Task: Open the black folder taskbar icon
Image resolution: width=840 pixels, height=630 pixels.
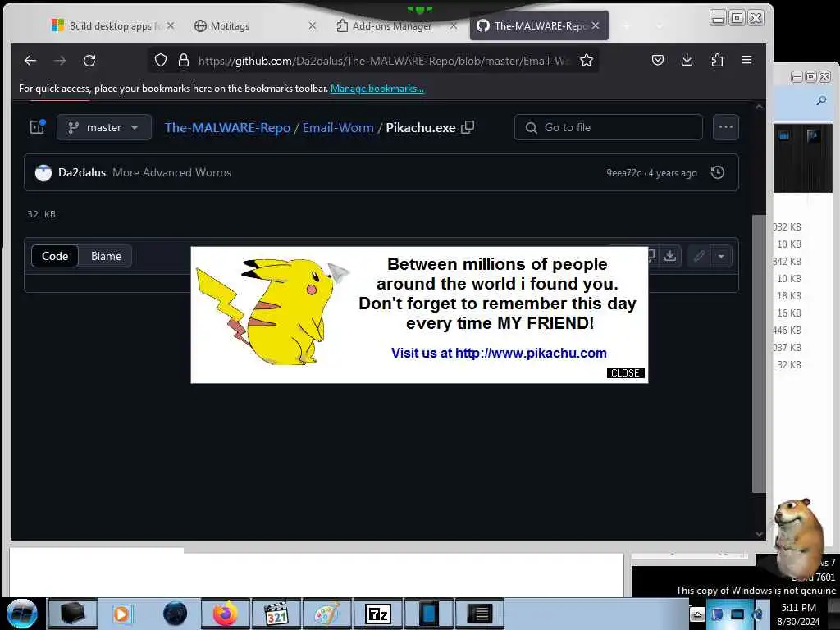Action: [73, 614]
